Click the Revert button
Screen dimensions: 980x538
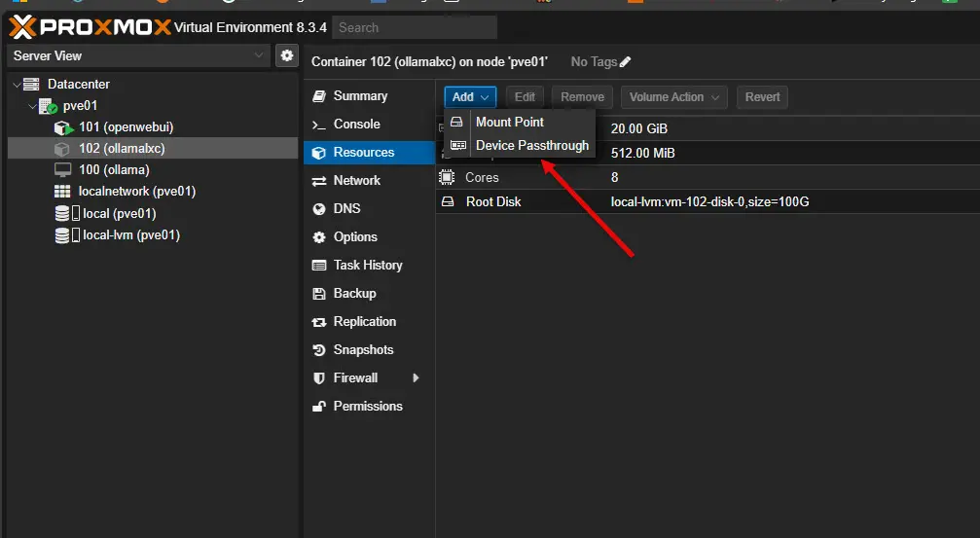point(762,97)
